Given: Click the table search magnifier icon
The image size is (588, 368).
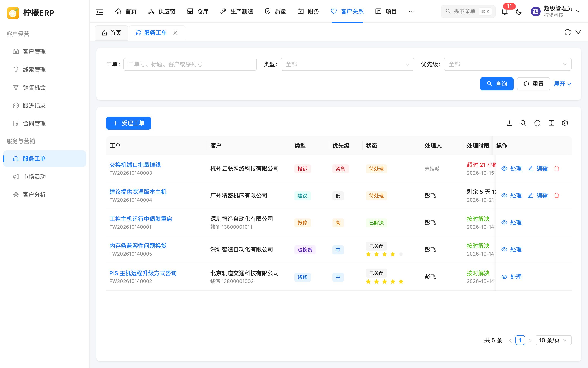Looking at the screenshot, I should click(523, 123).
